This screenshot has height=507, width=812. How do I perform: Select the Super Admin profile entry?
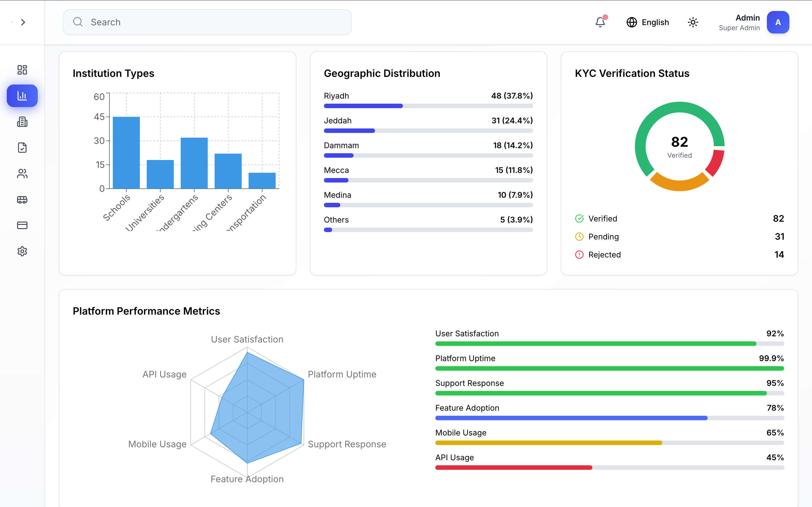tap(739, 28)
